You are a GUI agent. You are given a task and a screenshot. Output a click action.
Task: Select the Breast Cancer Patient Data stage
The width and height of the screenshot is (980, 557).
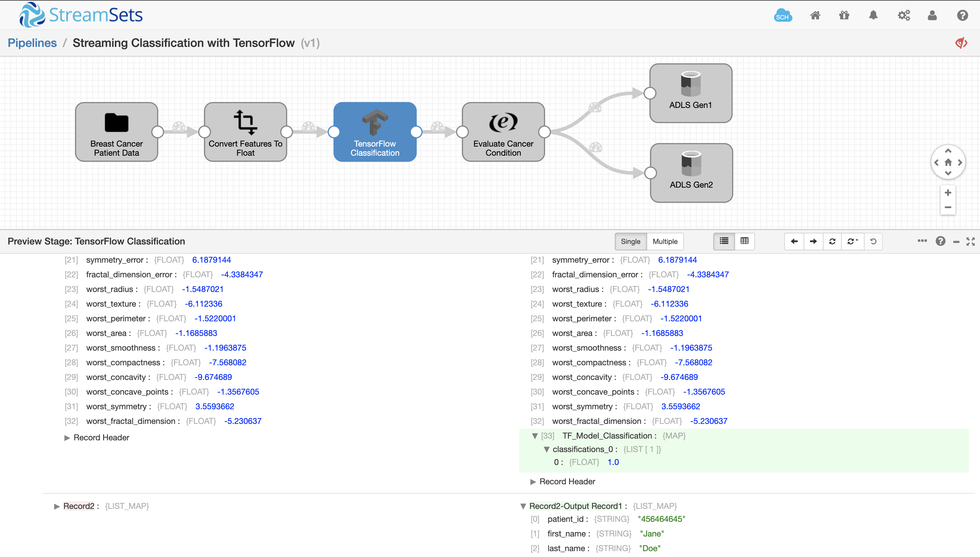(x=117, y=132)
